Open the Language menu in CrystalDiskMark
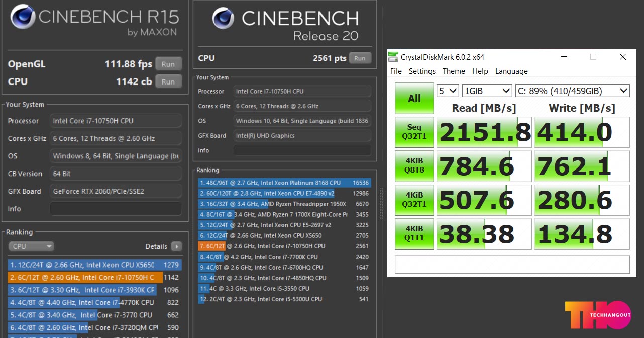Screen dimensions: 644x338 click(511, 71)
